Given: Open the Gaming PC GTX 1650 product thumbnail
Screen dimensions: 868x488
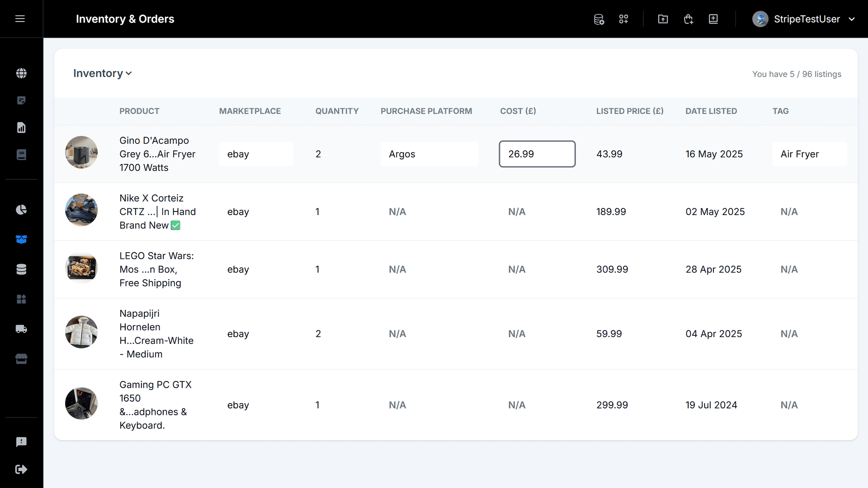Looking at the screenshot, I should (81, 404).
